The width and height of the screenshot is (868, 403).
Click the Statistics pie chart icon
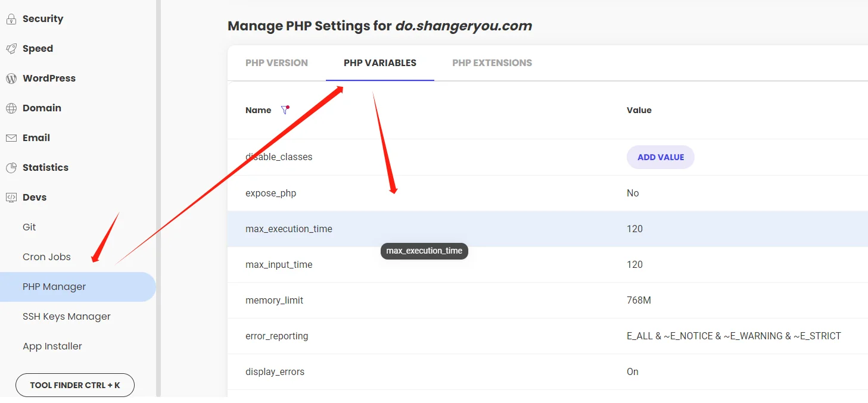coord(11,168)
